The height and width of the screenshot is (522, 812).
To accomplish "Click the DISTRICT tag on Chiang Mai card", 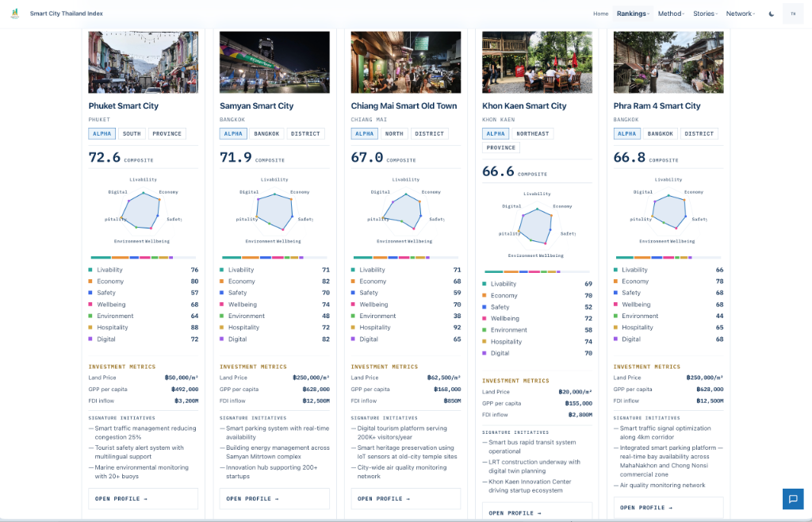I will point(429,133).
